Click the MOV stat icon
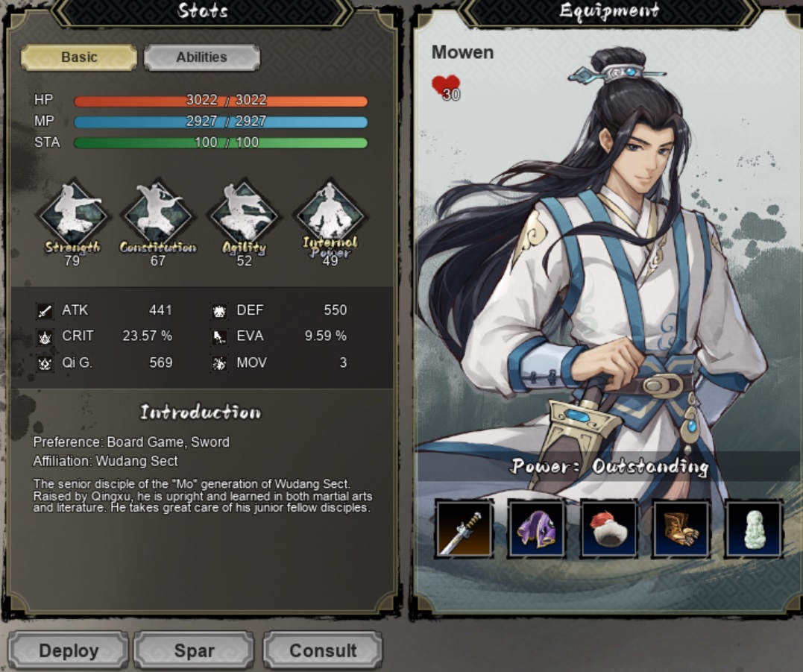The image size is (803, 672). [219, 363]
